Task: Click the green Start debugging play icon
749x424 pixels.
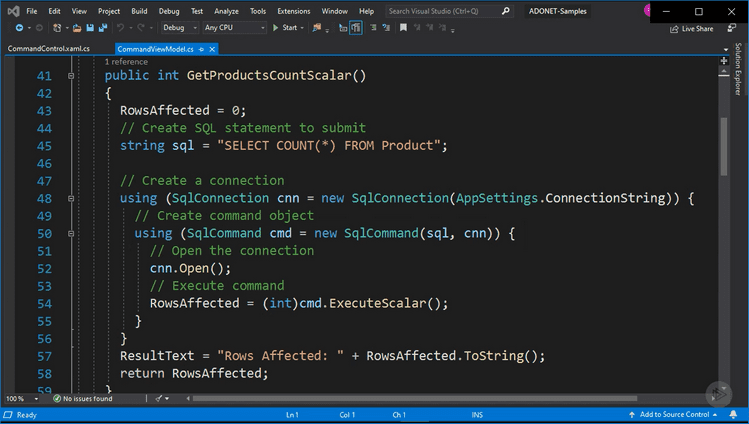Action: (x=276, y=28)
